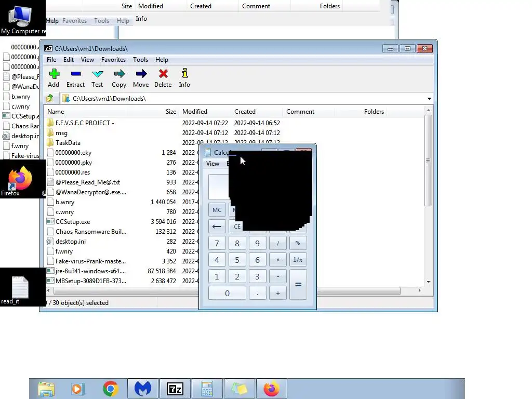Open sticky notes from taskbar

pyautogui.click(x=239, y=389)
